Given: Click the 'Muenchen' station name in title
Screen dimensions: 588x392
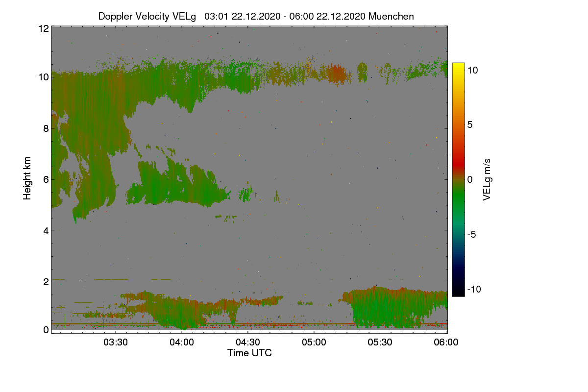Looking at the screenshot, I should [x=391, y=16].
